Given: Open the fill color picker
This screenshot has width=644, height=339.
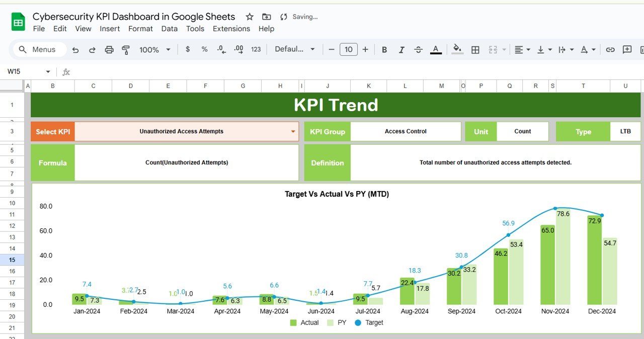Looking at the screenshot, I should tap(457, 49).
